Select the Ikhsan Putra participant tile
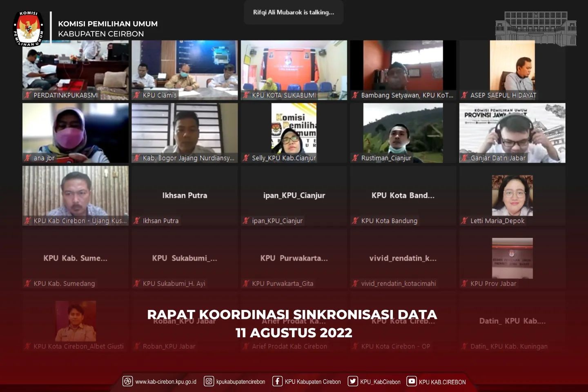588x392 pixels. click(185, 196)
